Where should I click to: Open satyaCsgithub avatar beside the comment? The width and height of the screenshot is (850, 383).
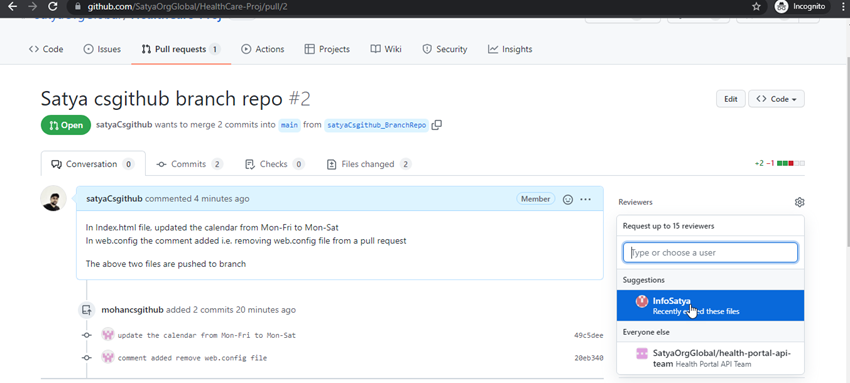[54, 198]
